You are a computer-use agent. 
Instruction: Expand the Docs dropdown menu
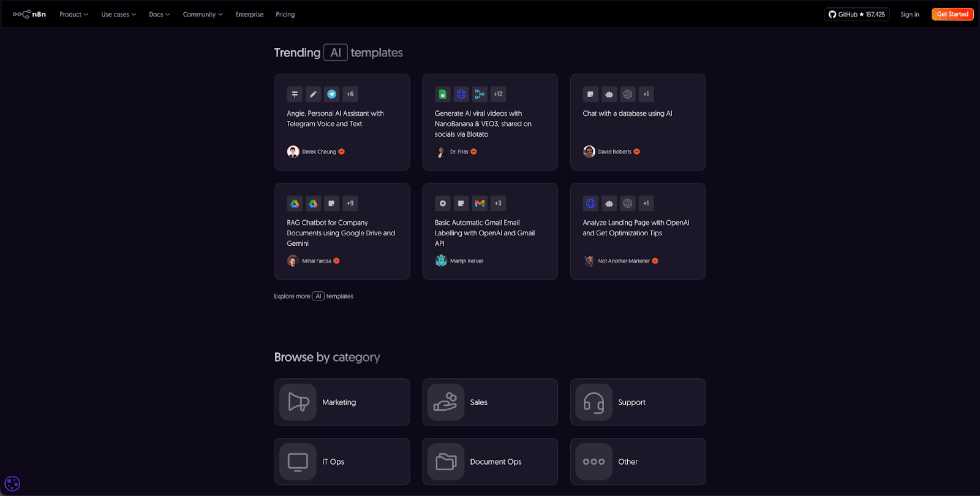(x=159, y=14)
